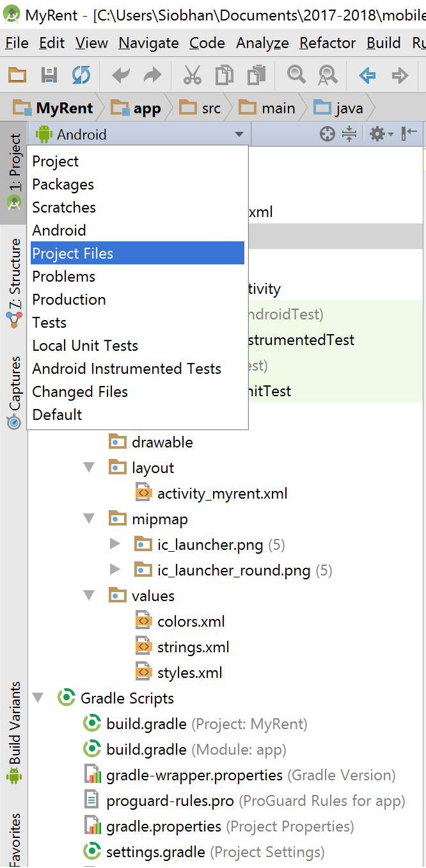The image size is (426, 868).
Task: Open a project using the folder toolbar icon
Action: 17,75
